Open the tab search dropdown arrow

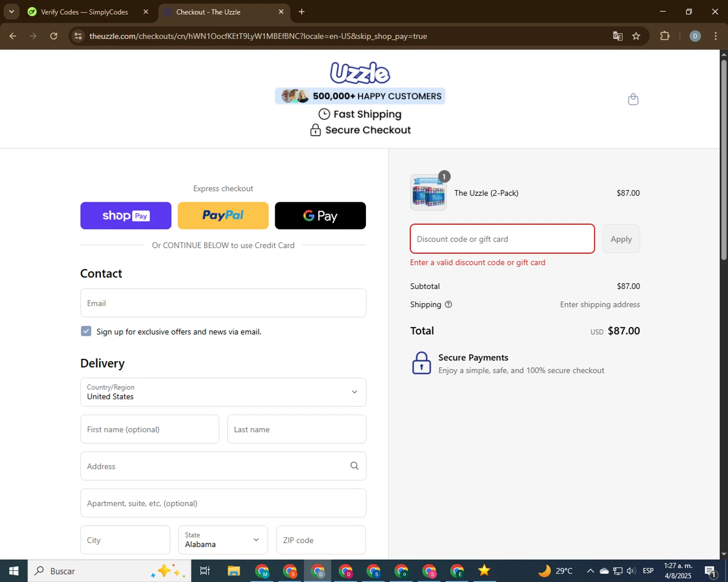point(11,12)
